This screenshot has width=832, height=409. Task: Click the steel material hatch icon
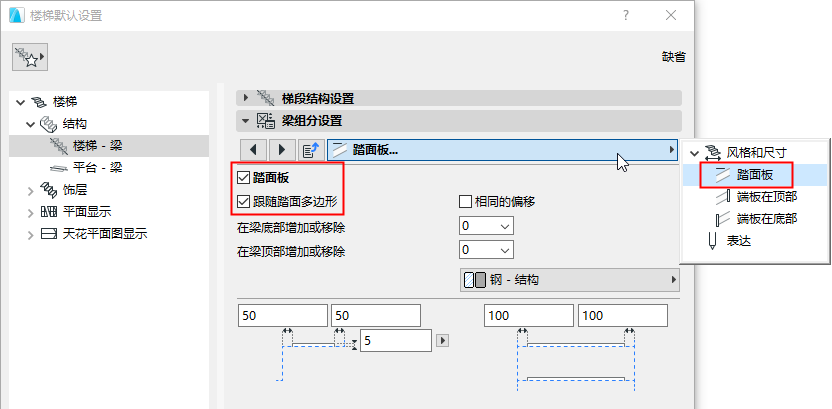475,280
